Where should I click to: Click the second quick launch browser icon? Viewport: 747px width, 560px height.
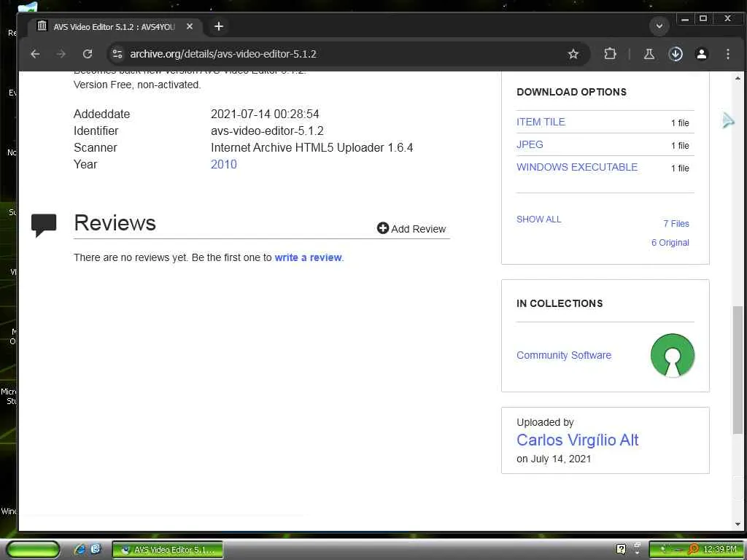pyautogui.click(x=96, y=549)
